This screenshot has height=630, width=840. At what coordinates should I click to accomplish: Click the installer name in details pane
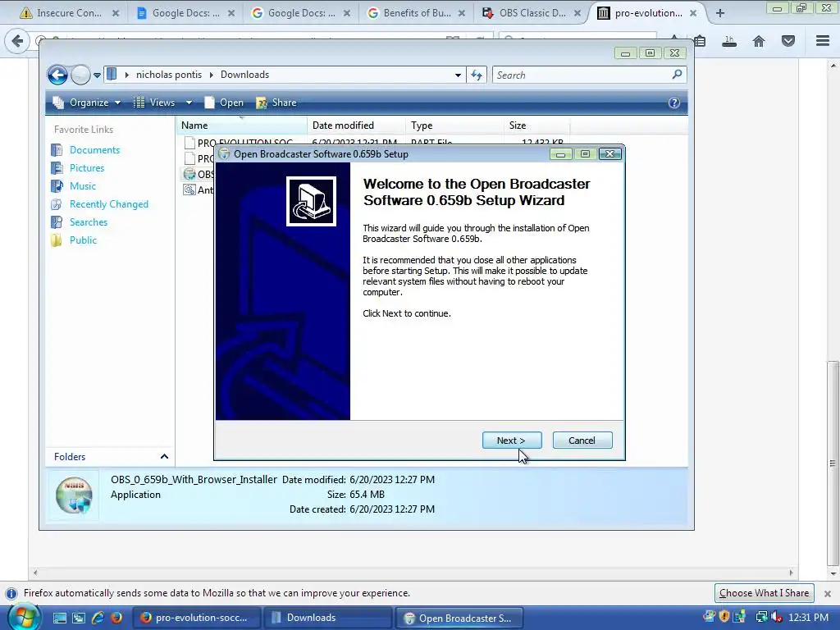[194, 479]
